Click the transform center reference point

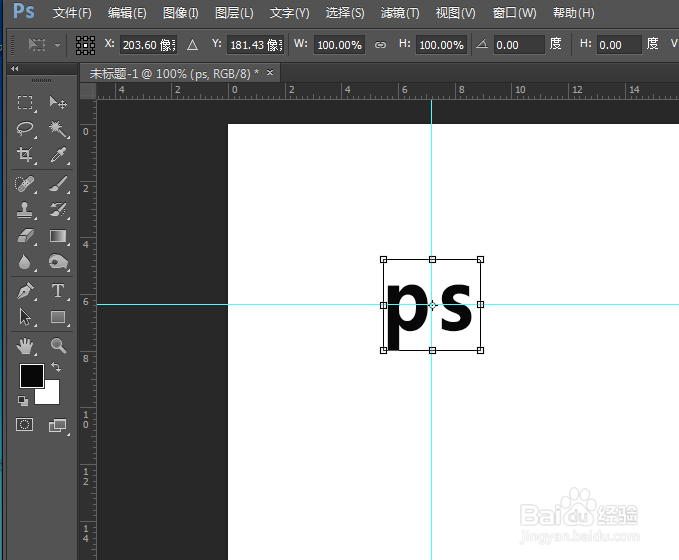432,305
